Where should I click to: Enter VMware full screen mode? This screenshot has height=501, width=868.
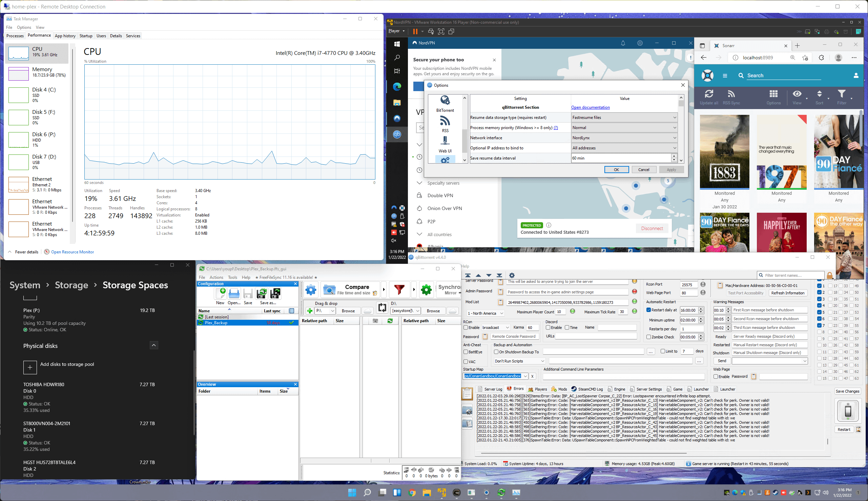(x=441, y=31)
